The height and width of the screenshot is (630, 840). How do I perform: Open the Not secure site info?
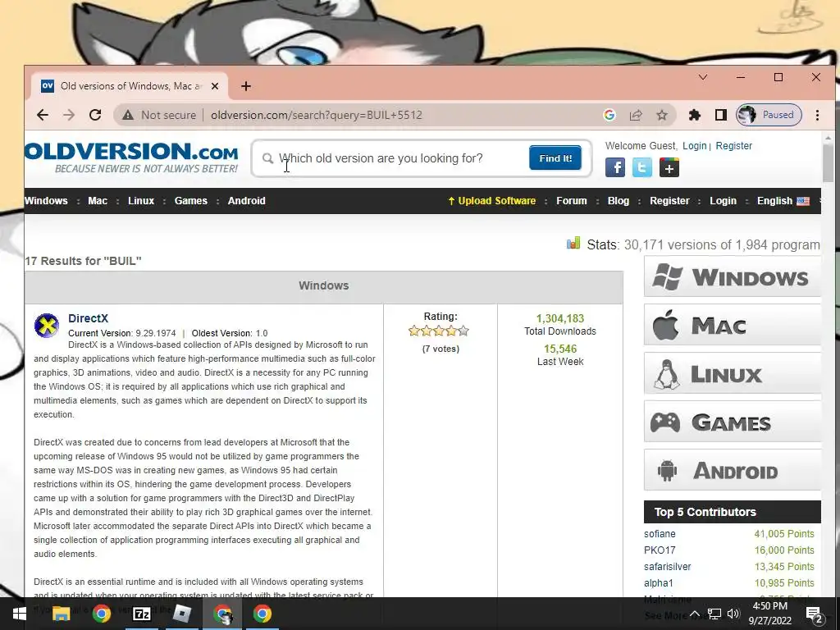click(159, 115)
